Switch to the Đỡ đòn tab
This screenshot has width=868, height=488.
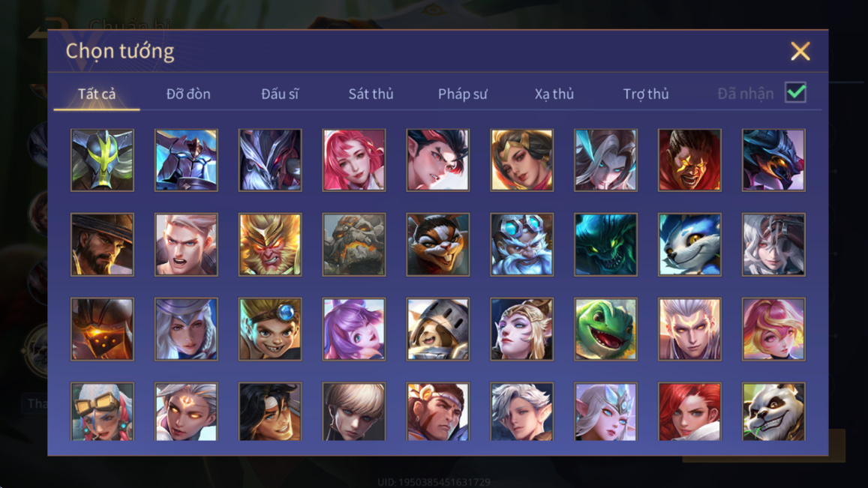point(188,94)
